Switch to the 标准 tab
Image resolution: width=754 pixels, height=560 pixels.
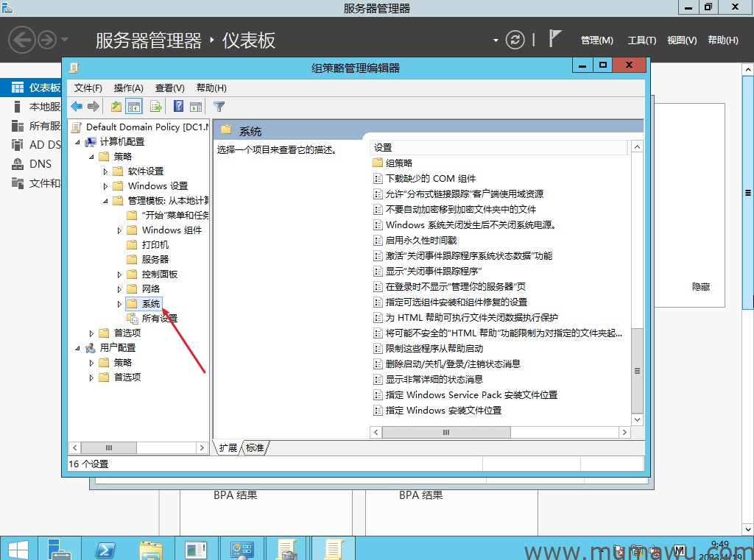click(x=255, y=447)
